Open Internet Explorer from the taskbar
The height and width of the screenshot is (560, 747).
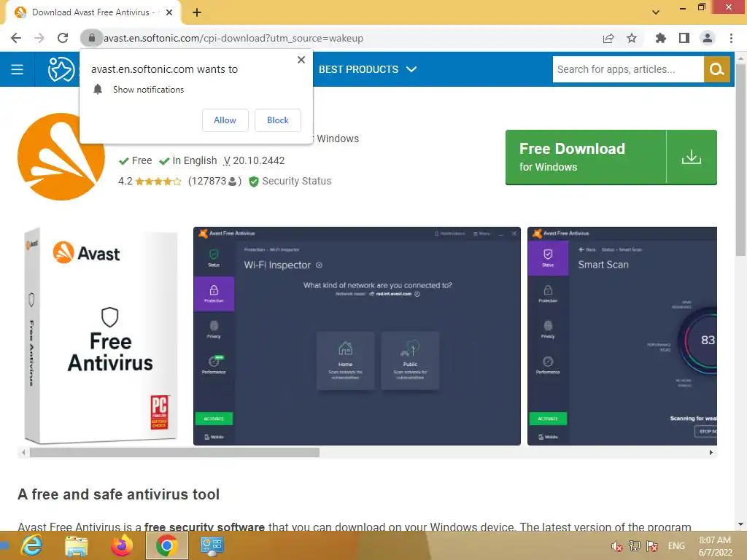(31, 545)
